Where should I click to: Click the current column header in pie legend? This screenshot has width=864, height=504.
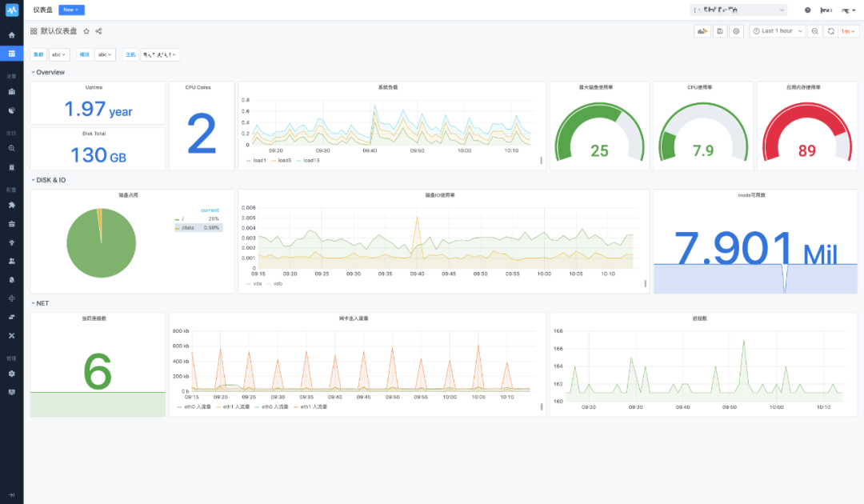[x=210, y=210]
